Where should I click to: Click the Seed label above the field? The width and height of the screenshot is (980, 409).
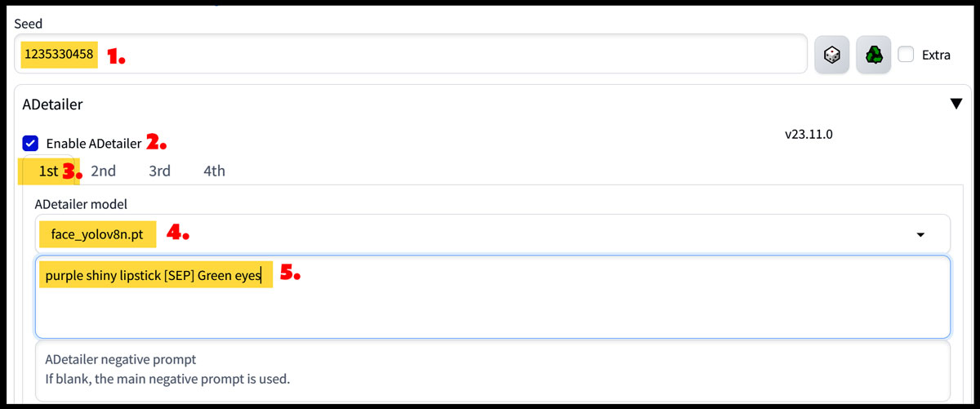(28, 24)
